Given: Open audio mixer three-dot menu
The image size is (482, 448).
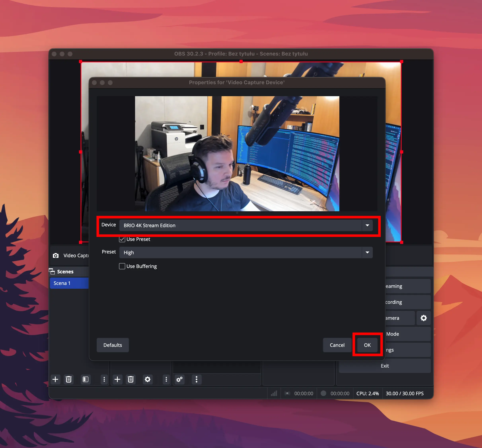Looking at the screenshot, I should 196,379.
